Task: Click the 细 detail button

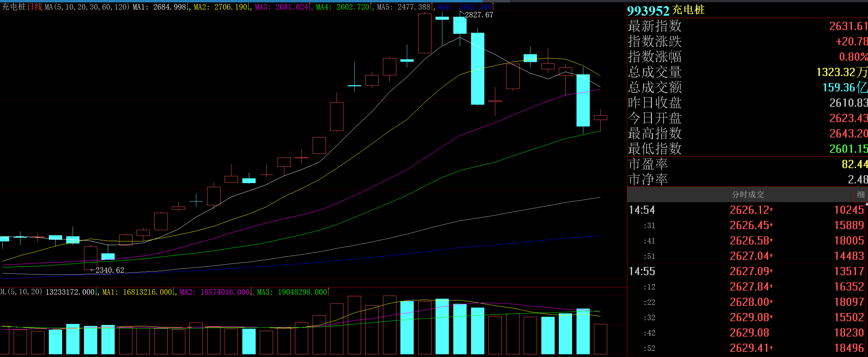Action: [860, 195]
